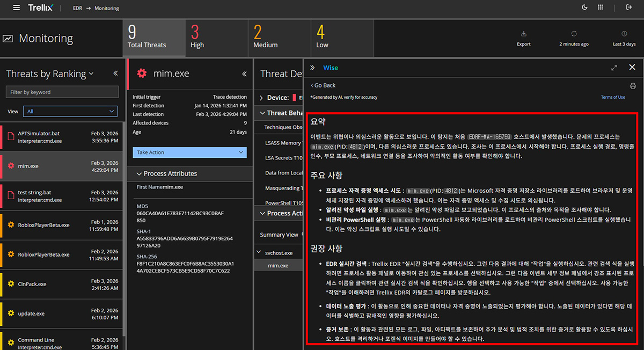Filter by Low severity threats
This screenshot has height=350, width=644.
(342, 38)
